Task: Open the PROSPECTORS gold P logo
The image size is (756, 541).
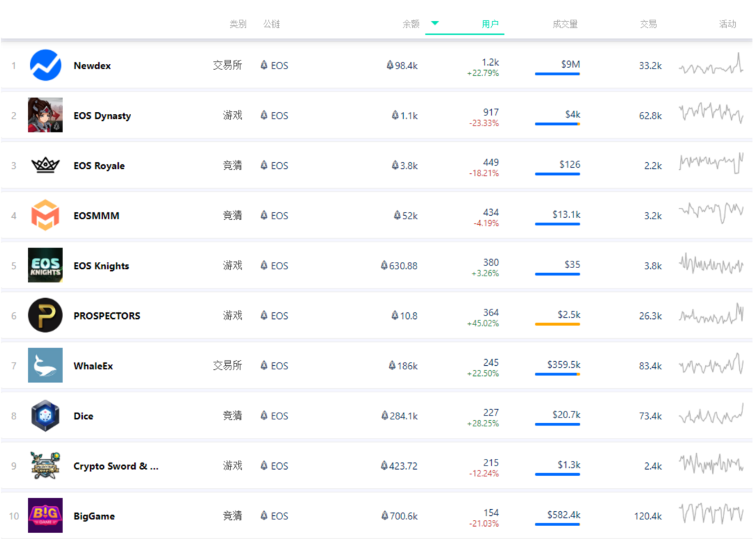Action: click(x=45, y=316)
